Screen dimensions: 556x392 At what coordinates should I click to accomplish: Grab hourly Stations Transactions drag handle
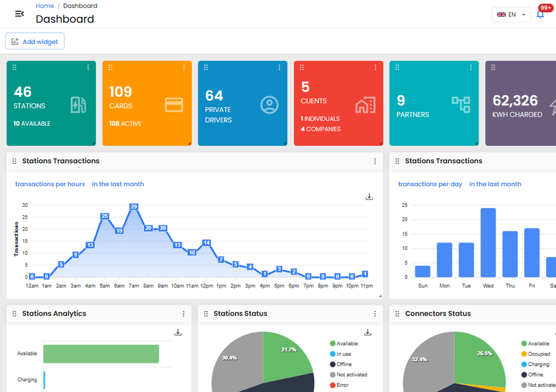pyautogui.click(x=14, y=161)
